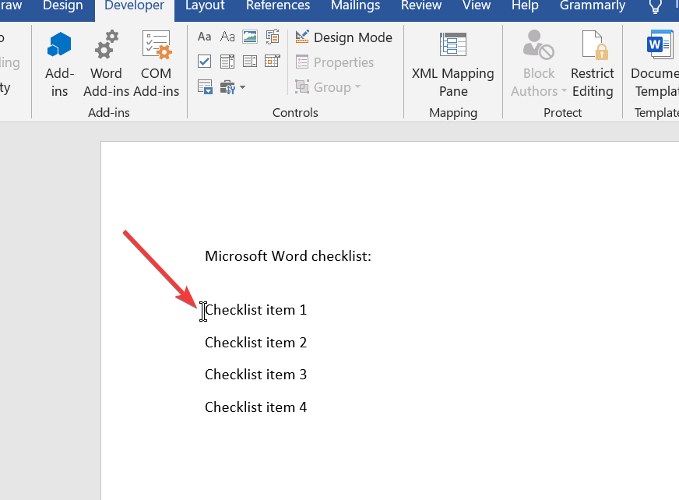Insert Picture Content Control

pyautogui.click(x=250, y=37)
